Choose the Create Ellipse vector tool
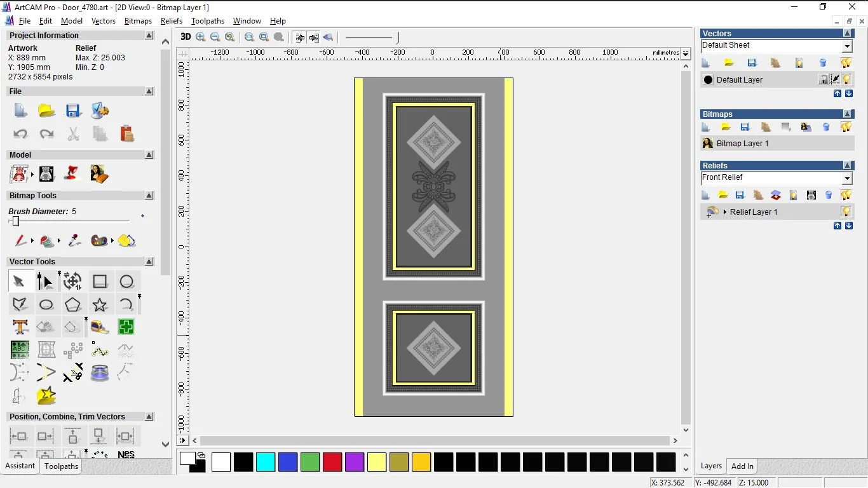This screenshot has width=868, height=488. coord(46,304)
